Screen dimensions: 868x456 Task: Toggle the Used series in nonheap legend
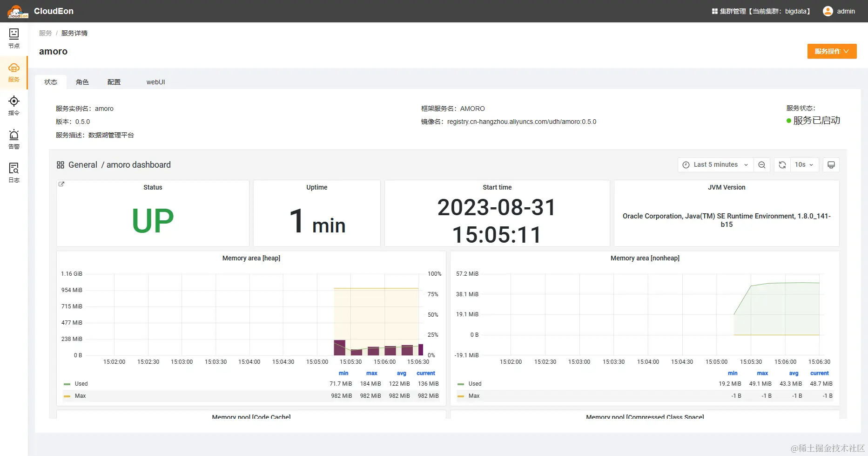[x=475, y=384]
